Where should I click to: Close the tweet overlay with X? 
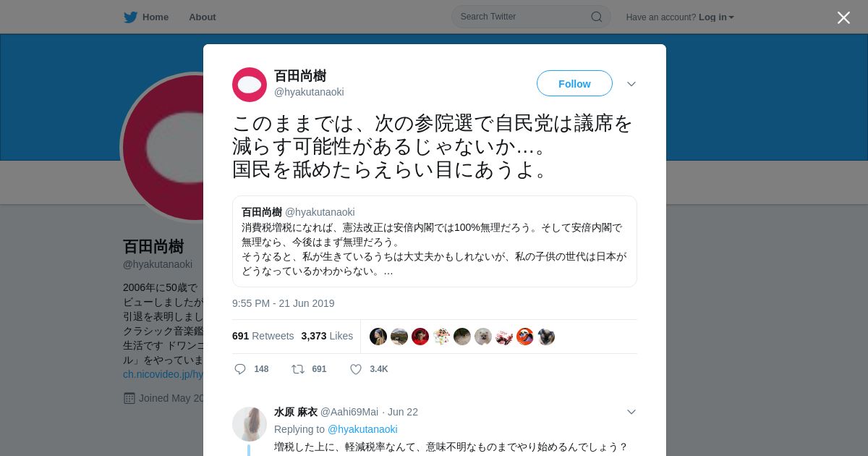pyautogui.click(x=843, y=17)
